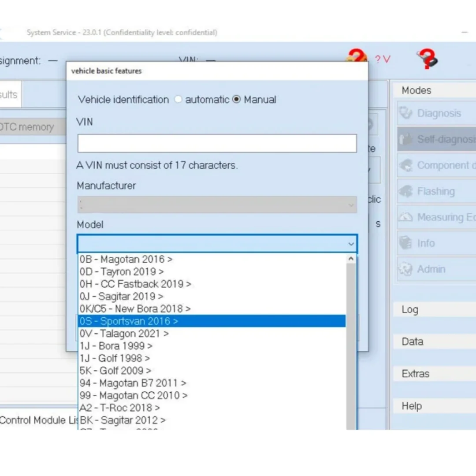Expand the Data section
Viewport: 476px width, 476px height.
(x=435, y=342)
